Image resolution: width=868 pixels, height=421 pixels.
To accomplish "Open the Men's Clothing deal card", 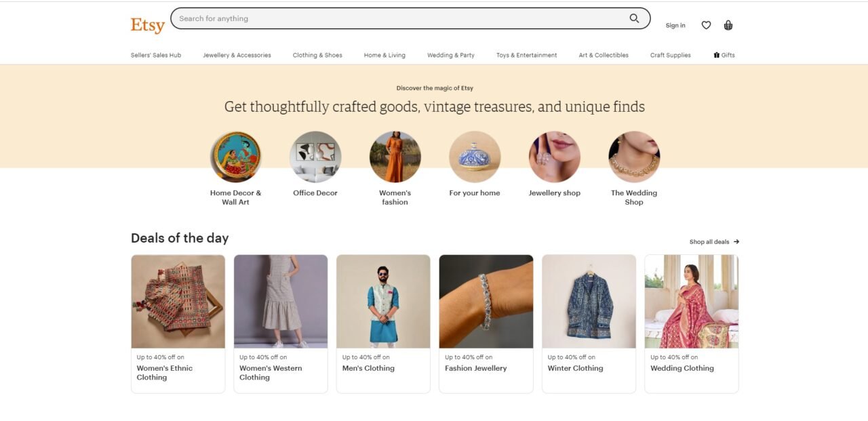I will click(x=383, y=324).
